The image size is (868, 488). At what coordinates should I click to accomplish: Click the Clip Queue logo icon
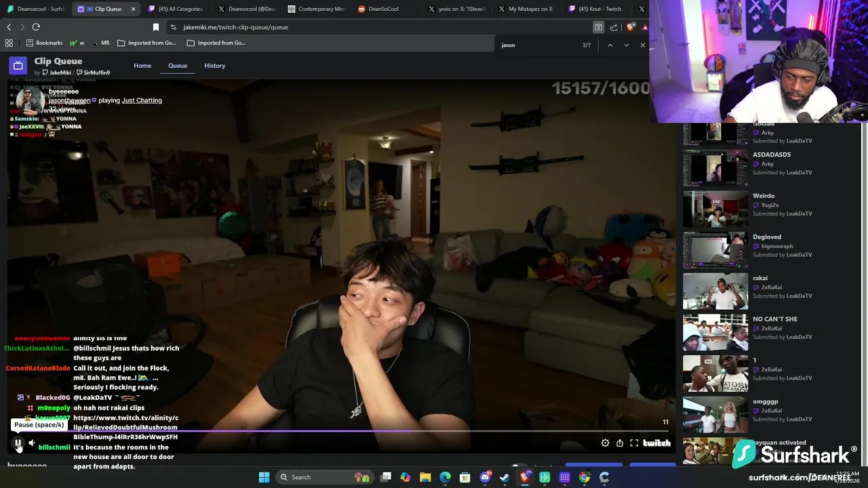pos(18,66)
